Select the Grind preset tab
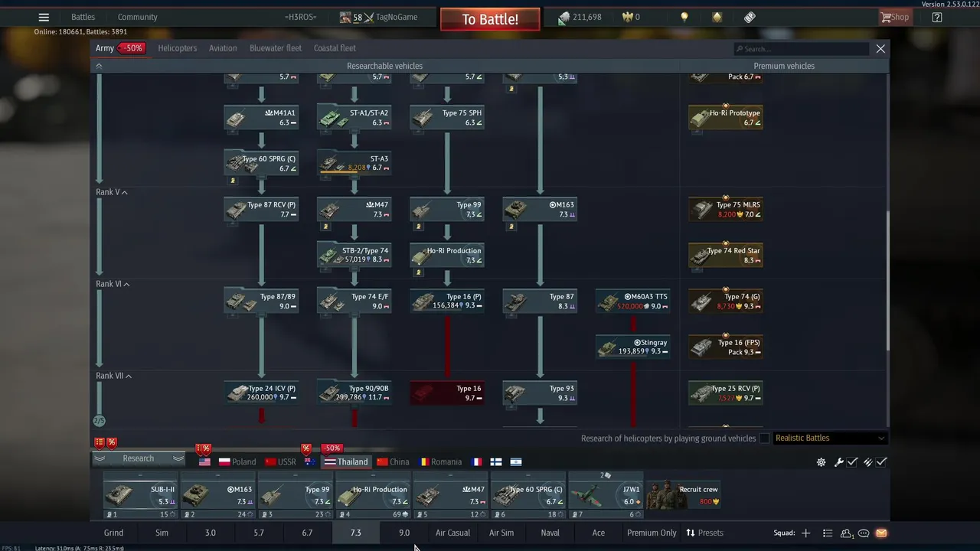Viewport: 980px width, 551px height. pyautogui.click(x=113, y=533)
